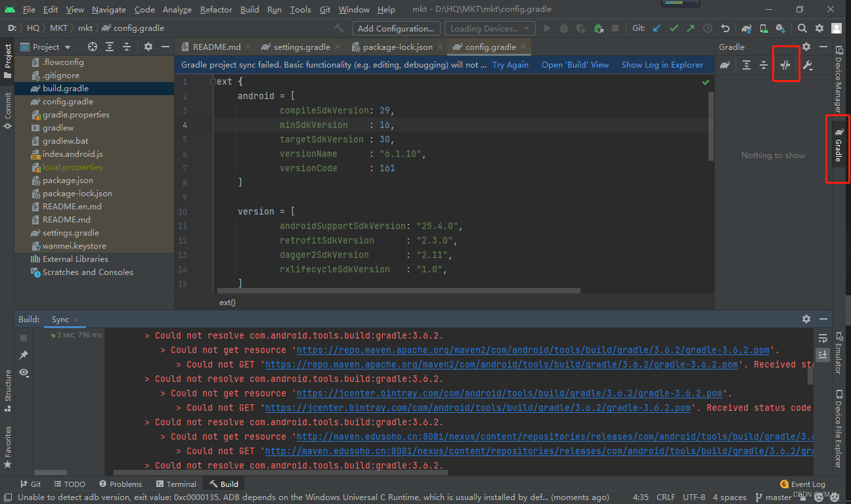Toggle Gradle offline mode icon

[x=785, y=65]
